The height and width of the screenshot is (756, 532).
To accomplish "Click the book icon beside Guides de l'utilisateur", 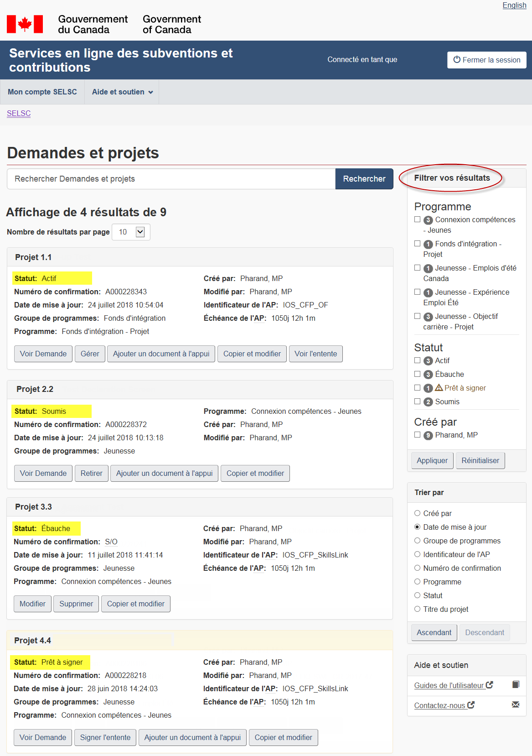I will click(516, 684).
